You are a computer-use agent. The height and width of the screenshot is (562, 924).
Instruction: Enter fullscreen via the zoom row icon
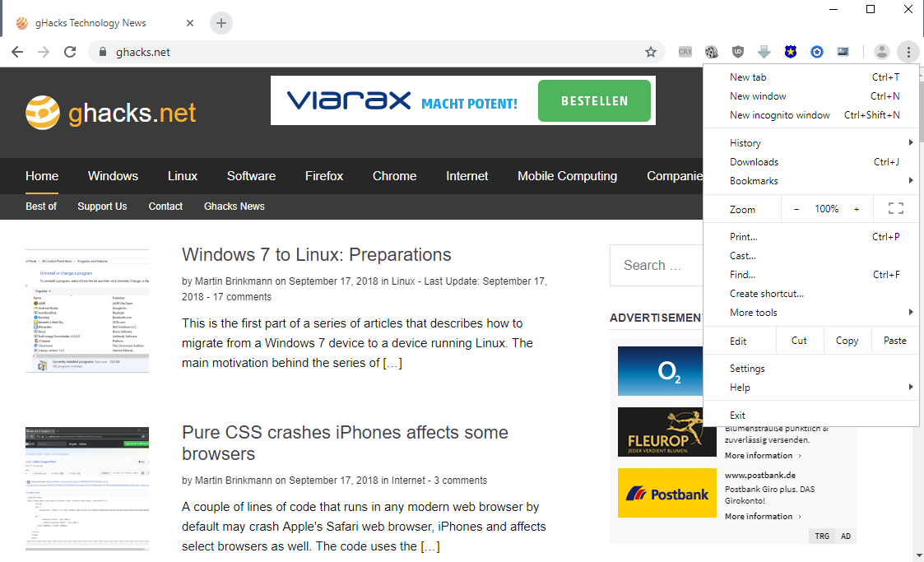coord(896,208)
